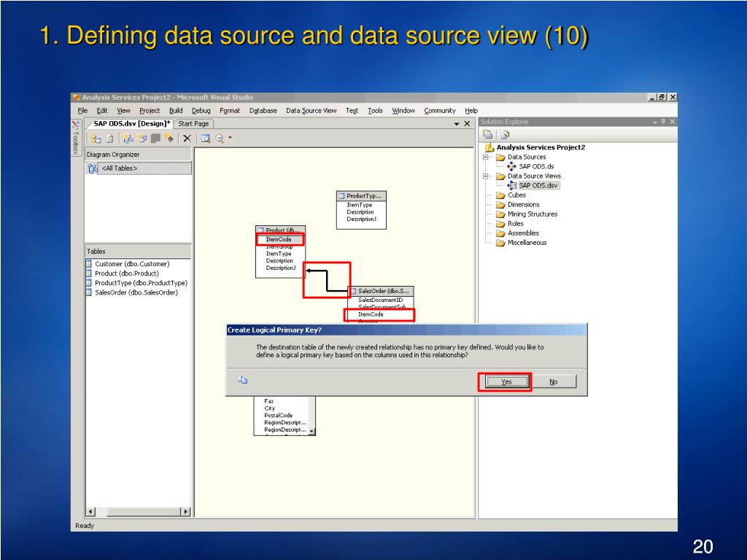
Task: Open the Project menu
Action: point(150,111)
